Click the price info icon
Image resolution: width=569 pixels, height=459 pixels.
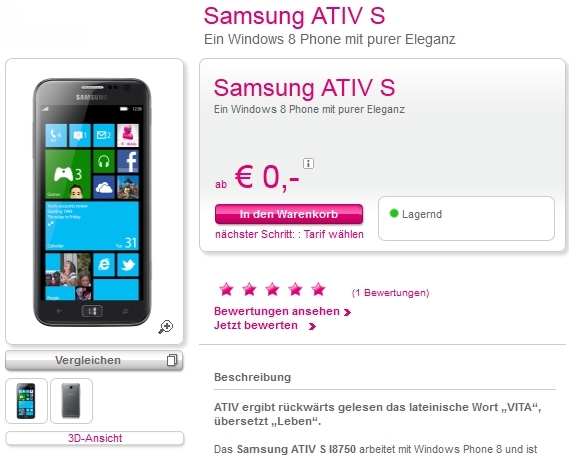[x=308, y=164]
